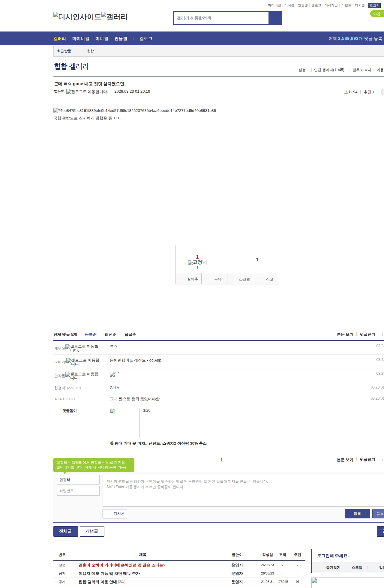This screenshot has height=588, width=384.
Task: Expand 연관 갤러리(11/45) list
Action: (x=329, y=70)
